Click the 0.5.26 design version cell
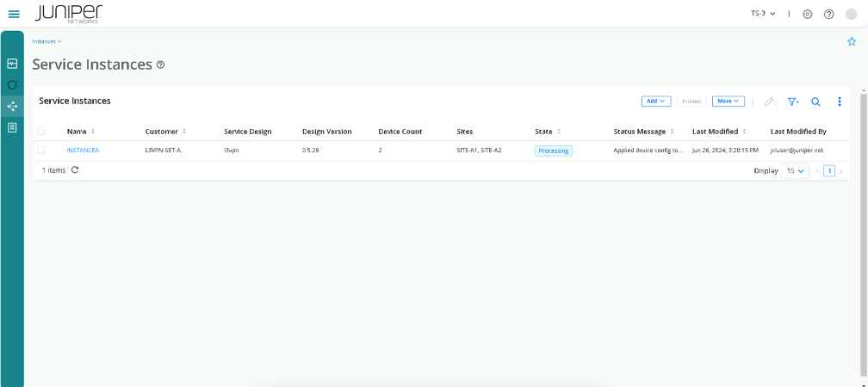Screen dimensions: 868x387 pos(310,150)
